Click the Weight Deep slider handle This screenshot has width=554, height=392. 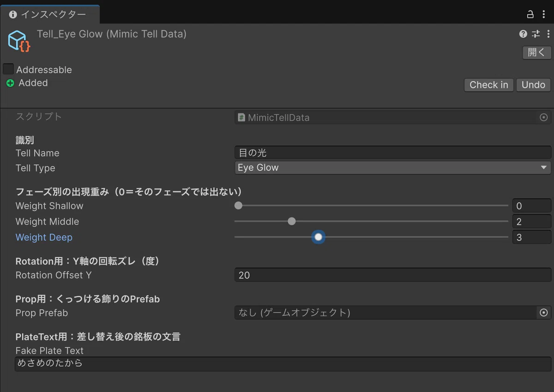click(x=318, y=237)
